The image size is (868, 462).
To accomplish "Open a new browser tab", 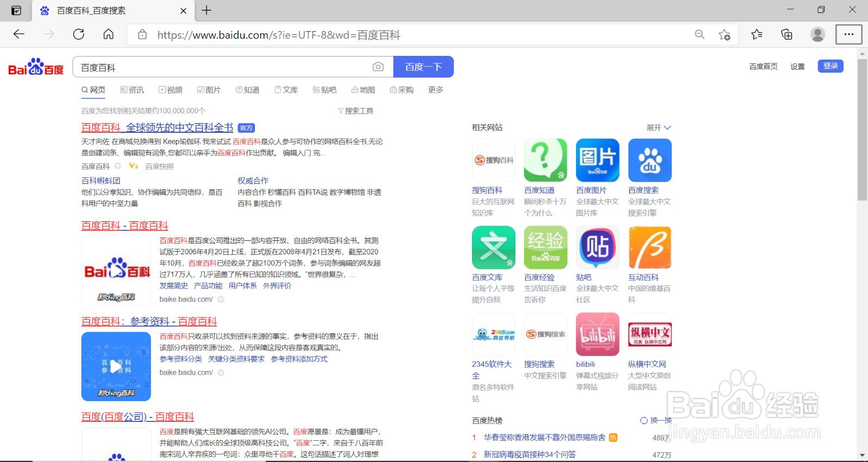I will click(x=207, y=10).
